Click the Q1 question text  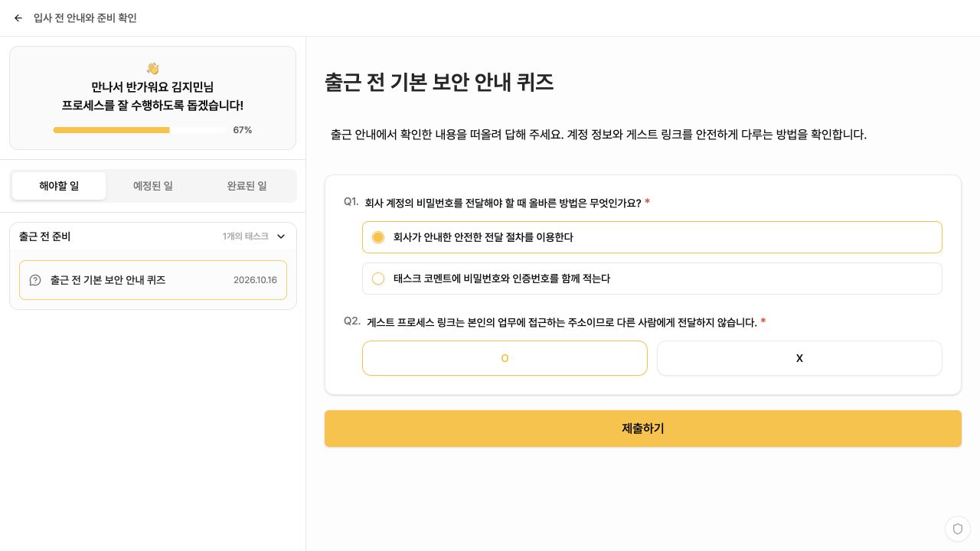(503, 203)
